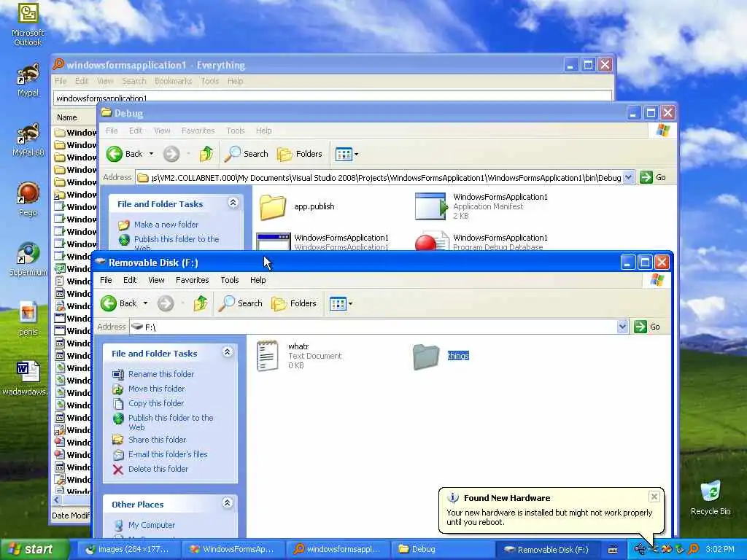
Task: Open Favorites menu in Debug window
Action: 198,131
